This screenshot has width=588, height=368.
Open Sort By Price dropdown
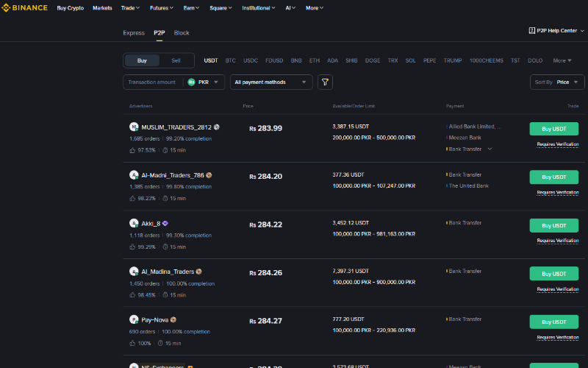[557, 82]
